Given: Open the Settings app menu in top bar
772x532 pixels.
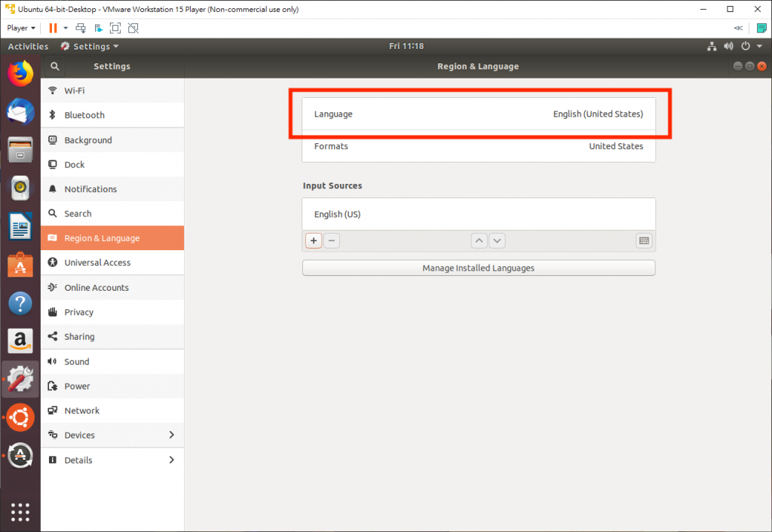Looking at the screenshot, I should coord(90,46).
